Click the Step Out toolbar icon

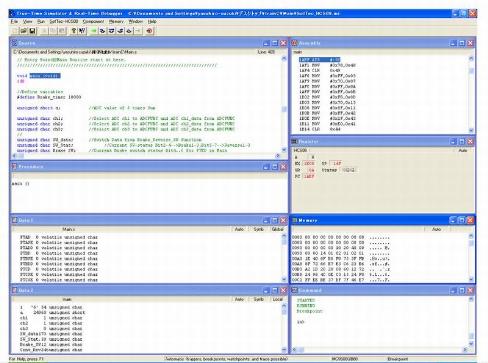pos(120,31)
